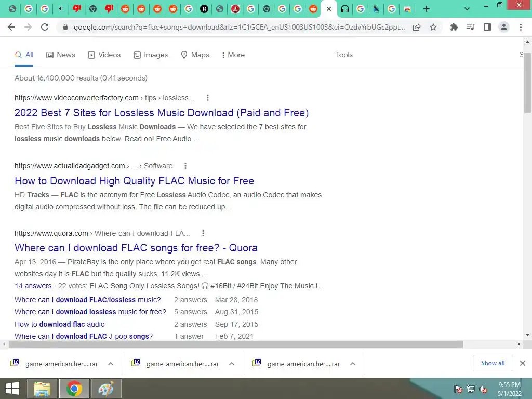532x399 pixels.
Task: Click the forward navigation arrow
Action: (28, 27)
